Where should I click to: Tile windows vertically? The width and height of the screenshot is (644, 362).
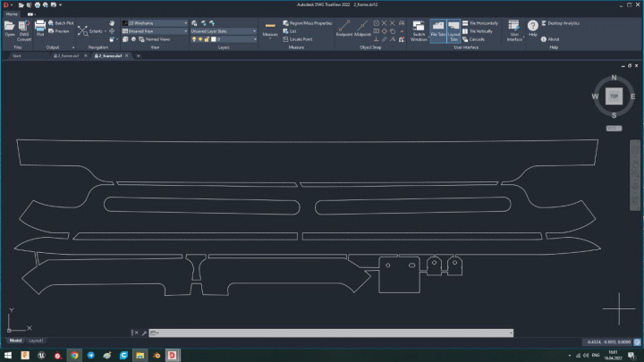[478, 31]
